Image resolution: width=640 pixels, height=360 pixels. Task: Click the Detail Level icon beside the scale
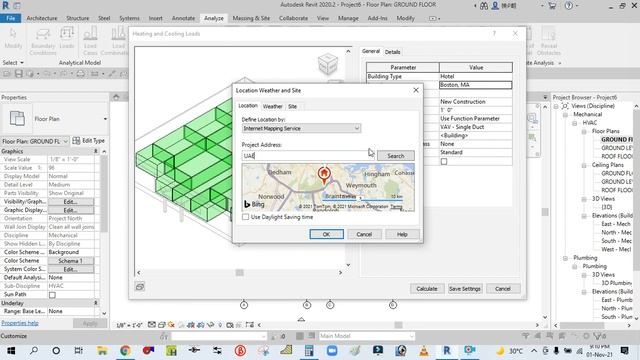[x=152, y=325]
